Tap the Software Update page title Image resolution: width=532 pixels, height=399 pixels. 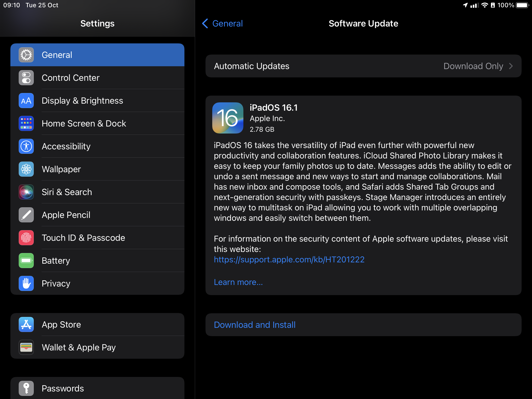(x=363, y=23)
